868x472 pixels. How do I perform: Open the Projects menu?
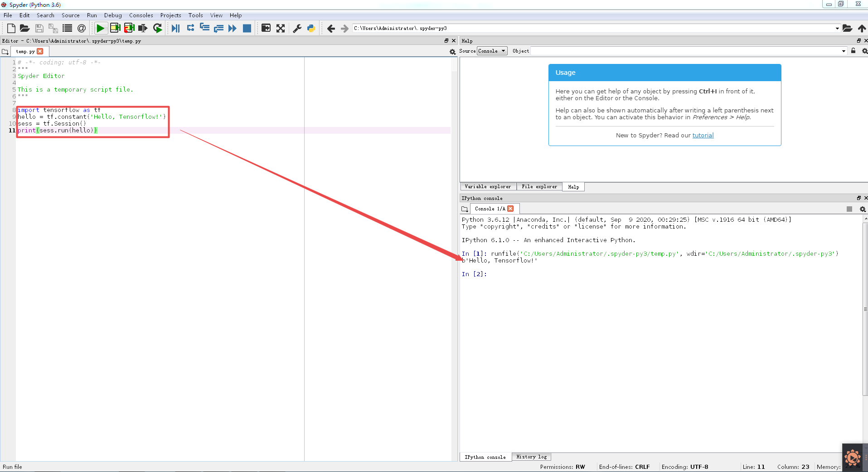tap(170, 15)
